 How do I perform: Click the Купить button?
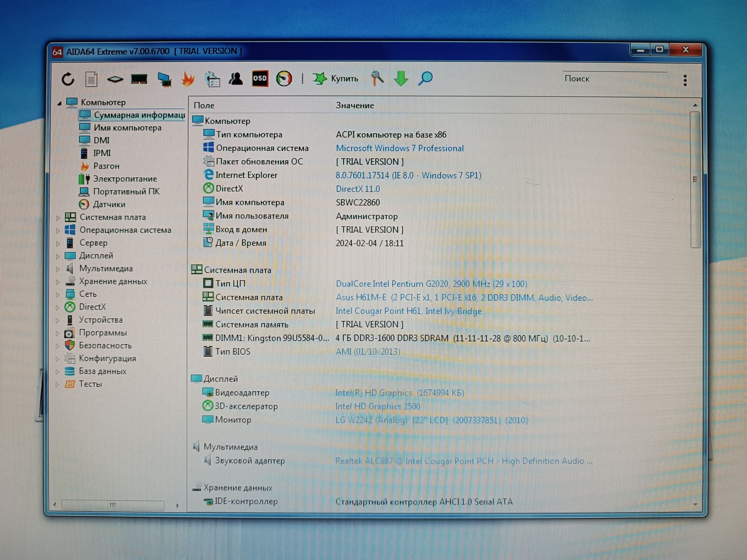(x=335, y=78)
